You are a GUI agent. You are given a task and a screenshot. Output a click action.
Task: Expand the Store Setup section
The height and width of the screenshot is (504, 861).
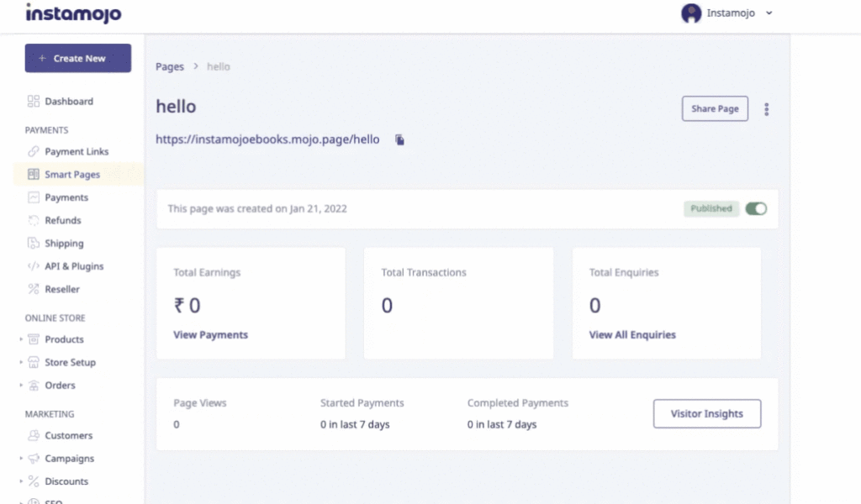pos(21,363)
